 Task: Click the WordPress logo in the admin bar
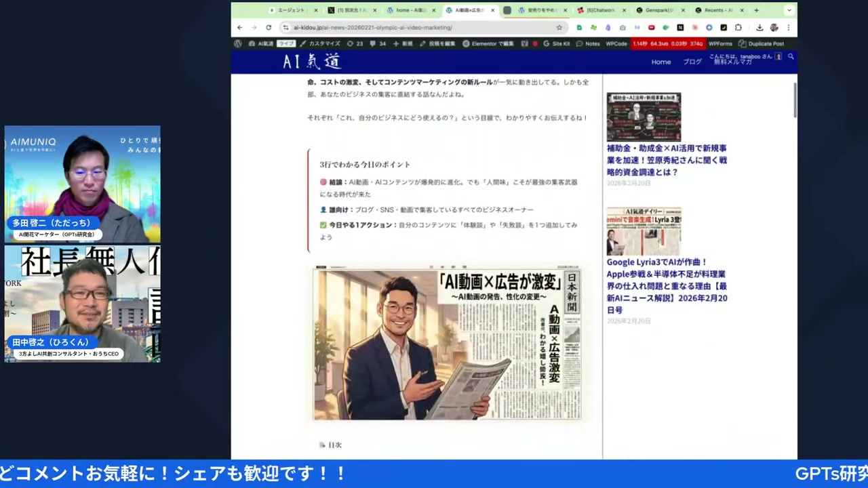238,43
